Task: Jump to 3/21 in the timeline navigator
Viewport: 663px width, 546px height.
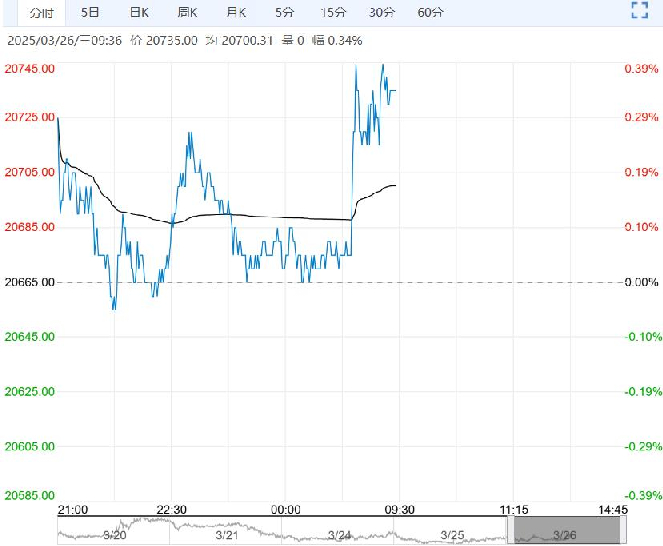Action: [x=227, y=535]
